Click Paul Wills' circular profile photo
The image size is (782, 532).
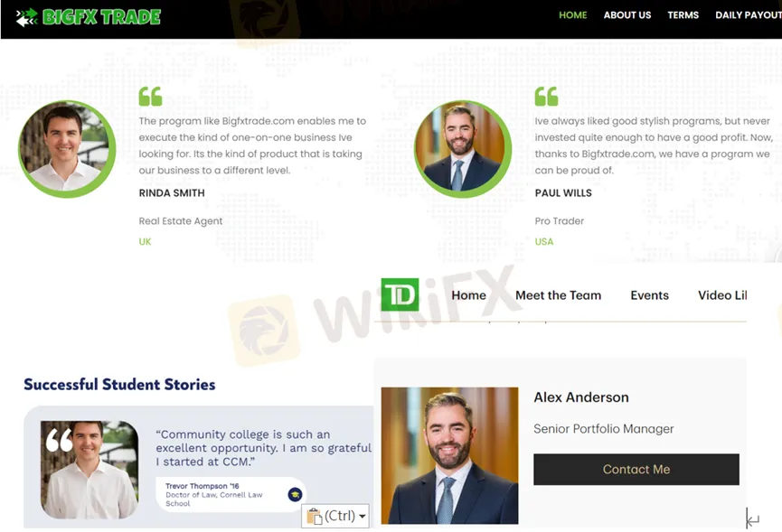463,149
